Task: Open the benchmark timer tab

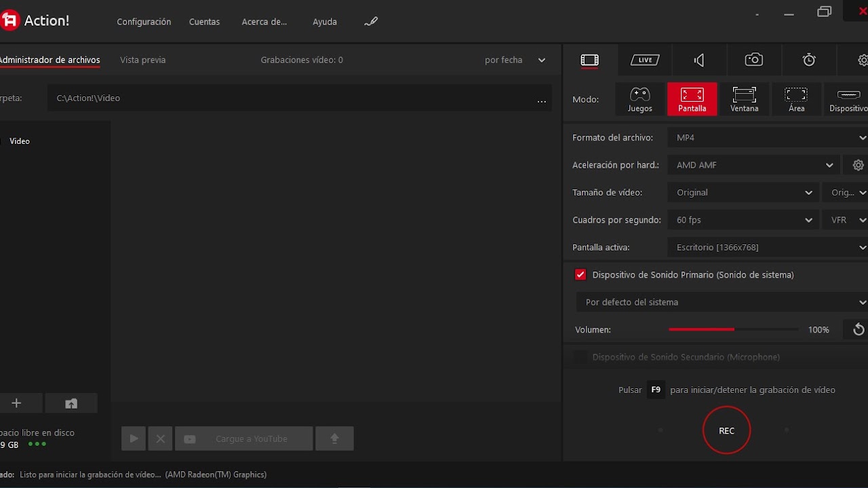Action: 808,60
